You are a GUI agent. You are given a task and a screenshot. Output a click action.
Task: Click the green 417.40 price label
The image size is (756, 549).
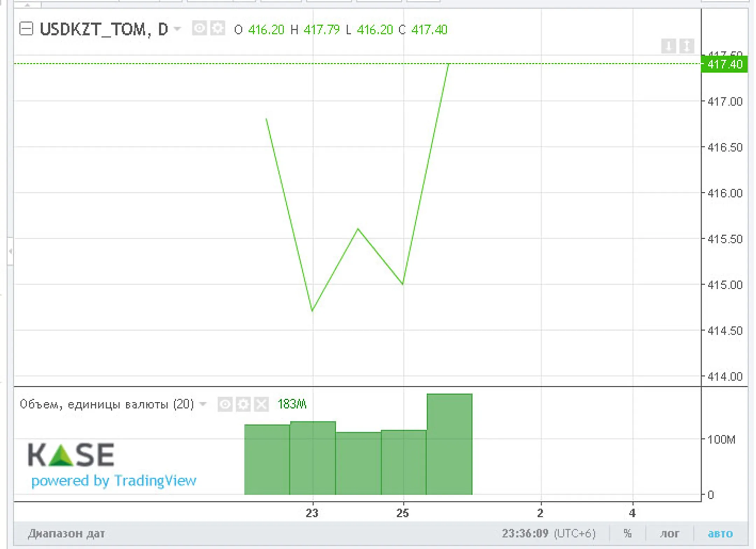(724, 64)
